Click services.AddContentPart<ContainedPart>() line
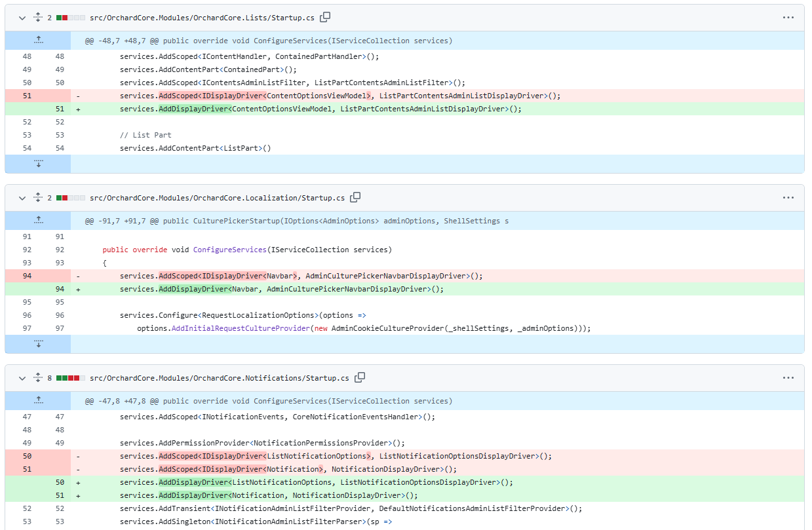This screenshot has width=812, height=530. [x=208, y=69]
